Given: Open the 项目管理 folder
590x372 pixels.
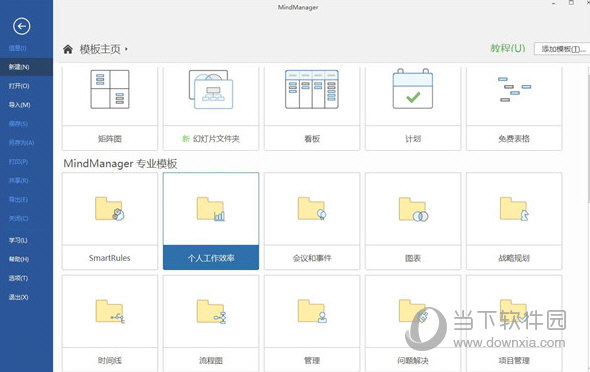Looking at the screenshot, I should 514,323.
